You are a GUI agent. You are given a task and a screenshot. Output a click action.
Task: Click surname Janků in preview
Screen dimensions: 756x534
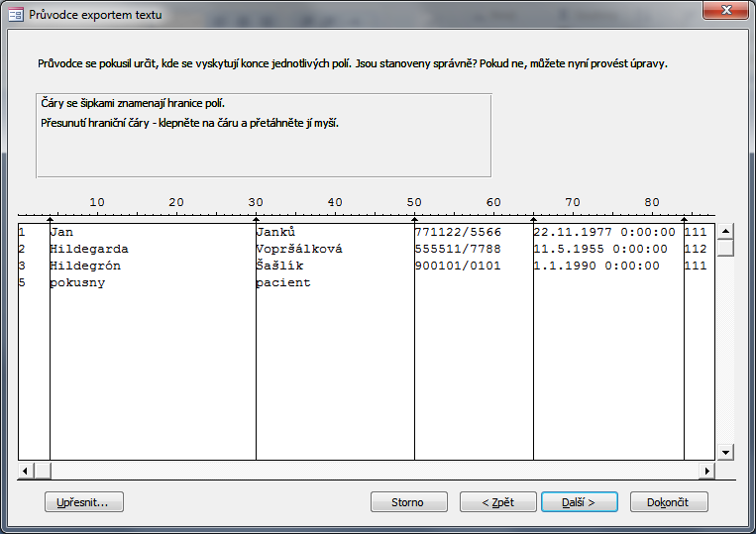pyautogui.click(x=275, y=232)
